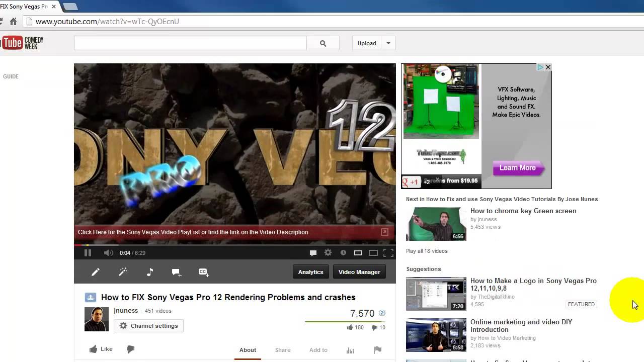Open the video statistics bar chart icon
Screen dimensions: 644x362
[350, 350]
